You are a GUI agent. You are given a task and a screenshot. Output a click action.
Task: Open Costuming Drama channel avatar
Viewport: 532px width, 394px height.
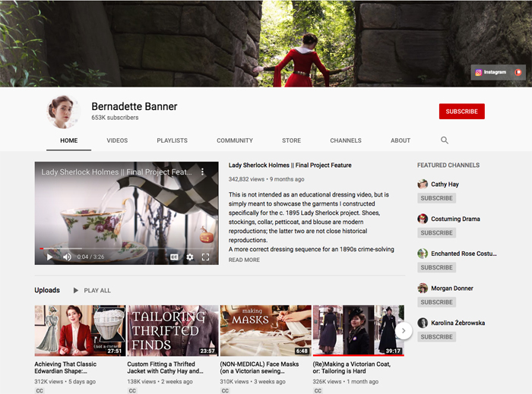point(423,219)
